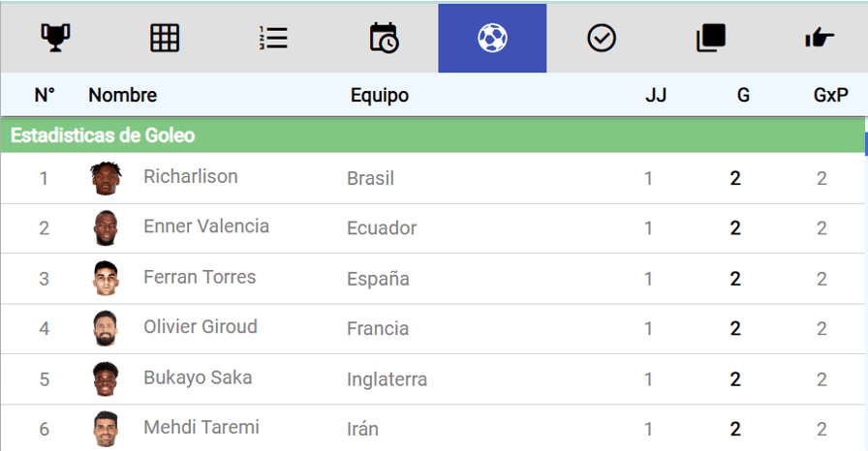Open the checkmark circle icon
The image size is (868, 451).
602,38
